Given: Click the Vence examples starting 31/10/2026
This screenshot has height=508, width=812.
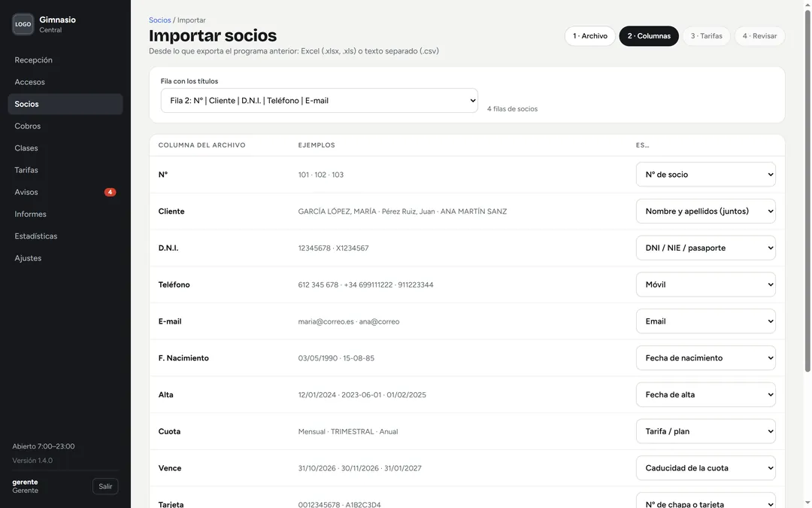Looking at the screenshot, I should [360, 468].
